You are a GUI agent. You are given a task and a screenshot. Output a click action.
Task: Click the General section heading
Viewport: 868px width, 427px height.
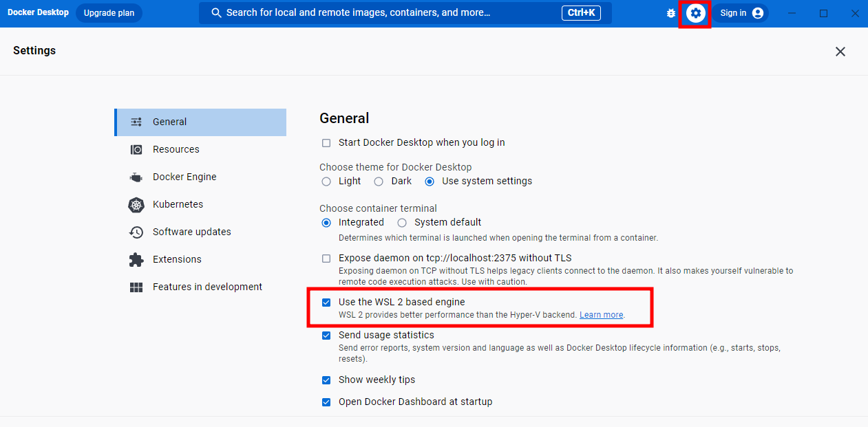344,118
